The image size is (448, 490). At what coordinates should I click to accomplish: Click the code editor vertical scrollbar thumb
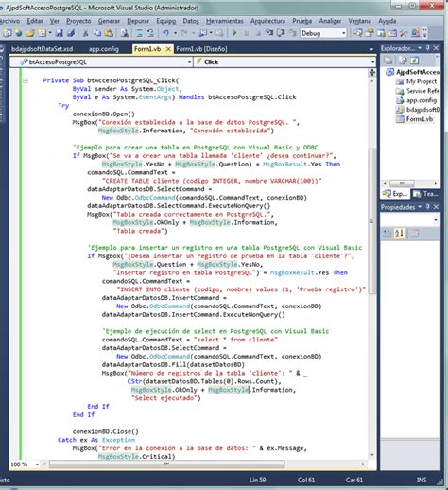[372, 220]
